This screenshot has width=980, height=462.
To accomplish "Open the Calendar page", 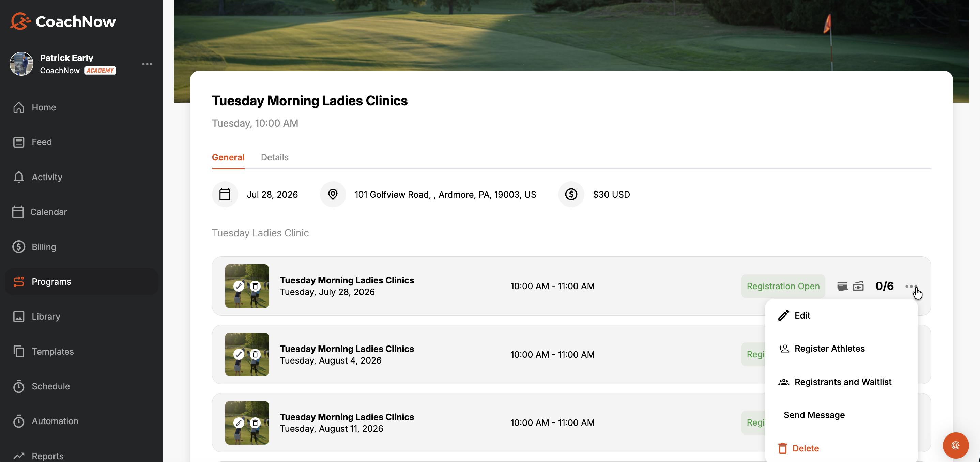I will coord(49,212).
